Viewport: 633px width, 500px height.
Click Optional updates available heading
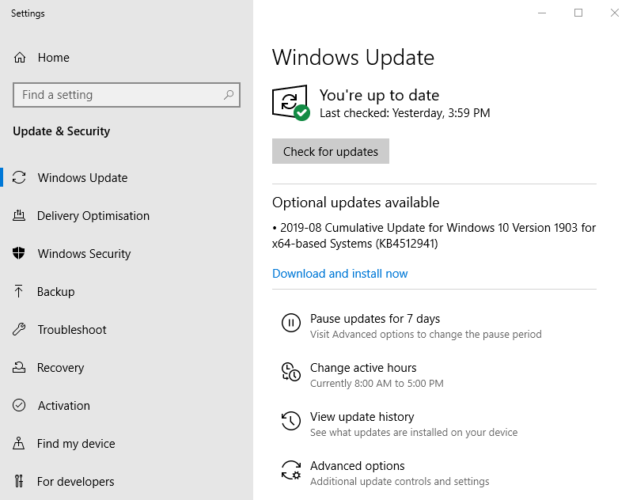(x=356, y=202)
